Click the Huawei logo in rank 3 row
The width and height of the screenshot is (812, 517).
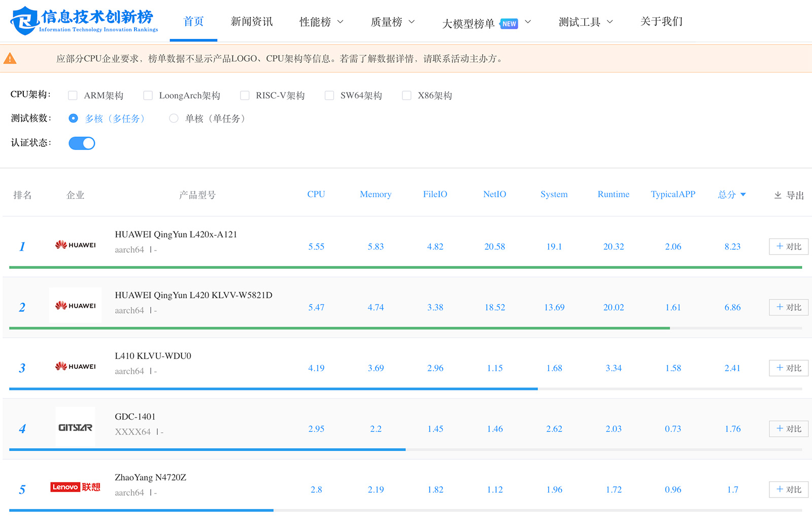pos(75,366)
